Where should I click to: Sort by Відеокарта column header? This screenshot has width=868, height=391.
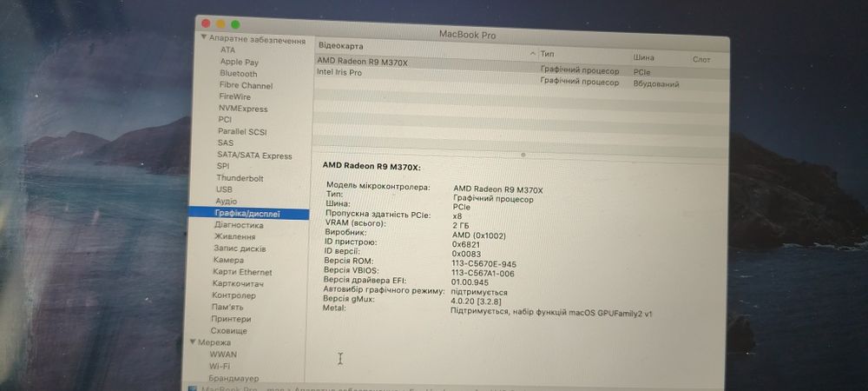pos(340,46)
